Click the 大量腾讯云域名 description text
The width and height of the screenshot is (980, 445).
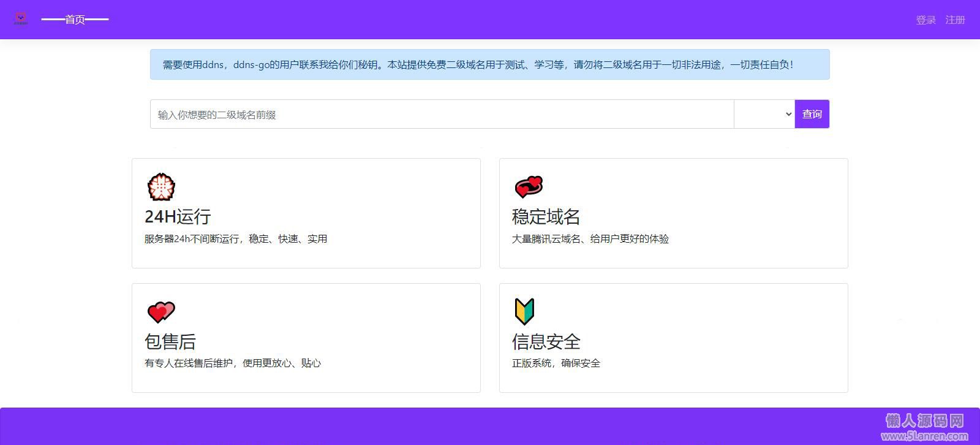click(590, 239)
